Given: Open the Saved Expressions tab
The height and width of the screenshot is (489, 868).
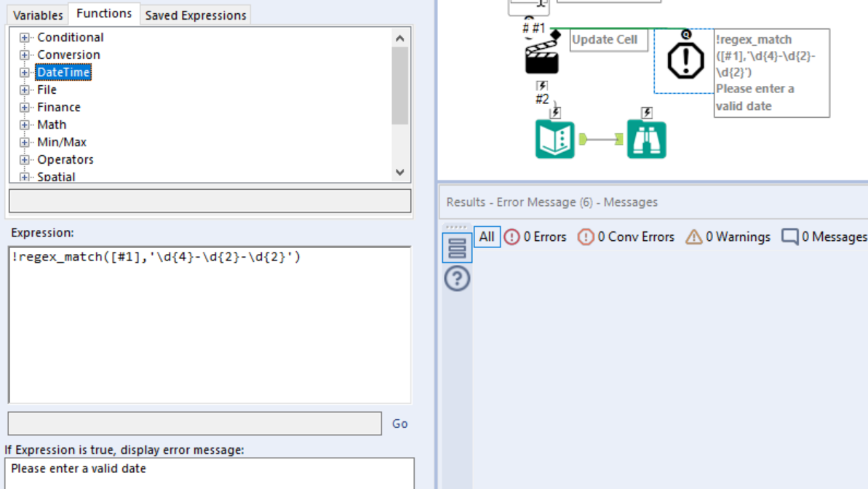Looking at the screenshot, I should (195, 15).
